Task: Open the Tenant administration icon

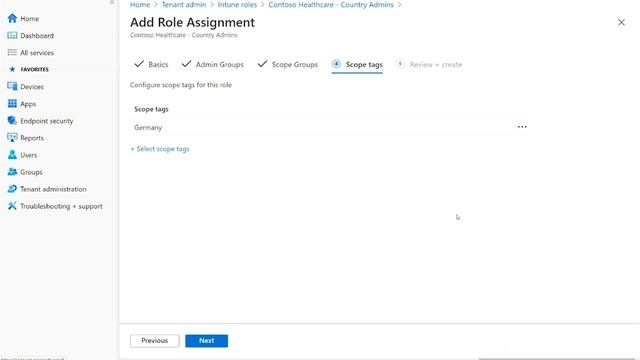Action: (x=12, y=189)
